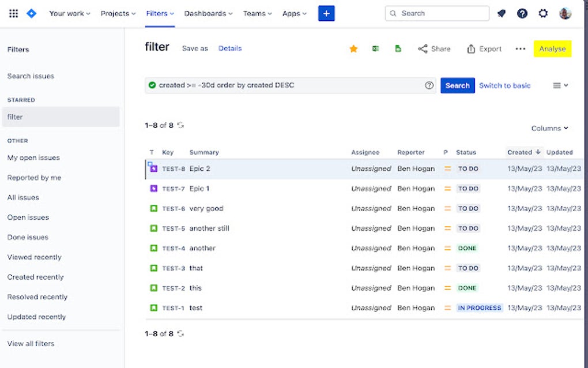Expand the Apps navigation dropdown
The height and width of the screenshot is (368, 588).
pyautogui.click(x=294, y=13)
